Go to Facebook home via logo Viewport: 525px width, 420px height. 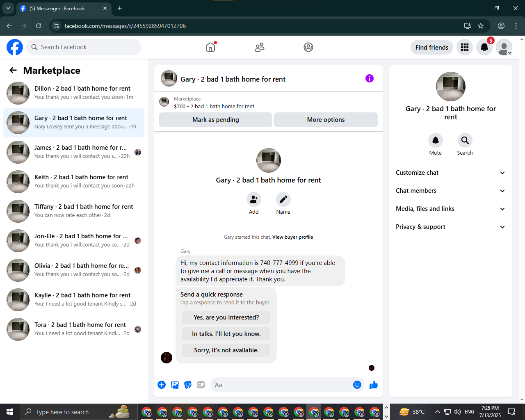point(15,47)
